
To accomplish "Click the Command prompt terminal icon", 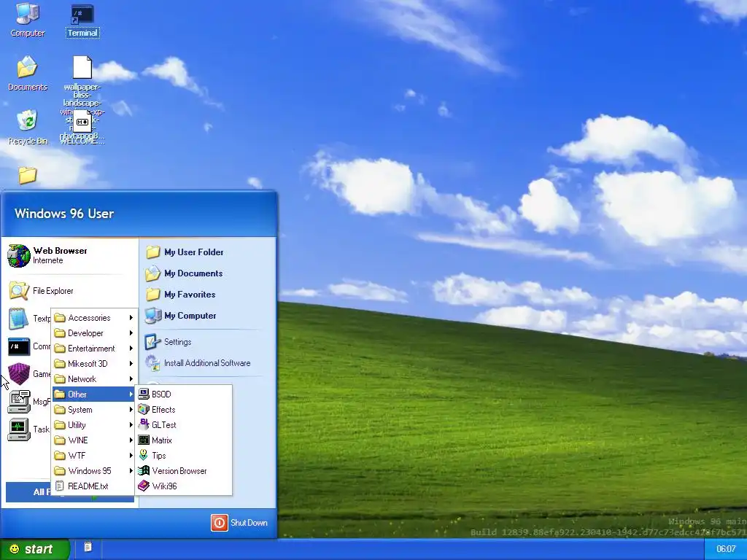I will [18, 346].
